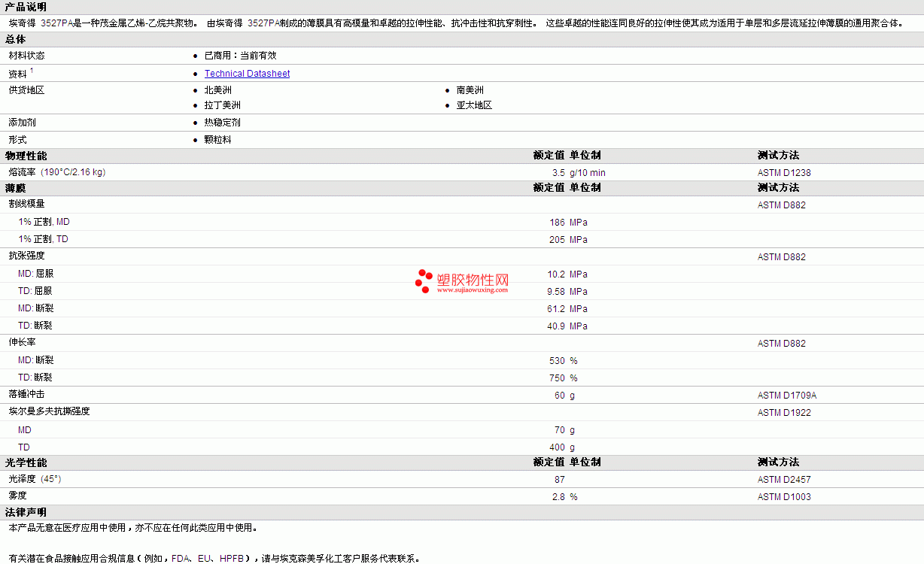Select the 薄膜 section header
The width and height of the screenshot is (924, 564).
[16, 188]
